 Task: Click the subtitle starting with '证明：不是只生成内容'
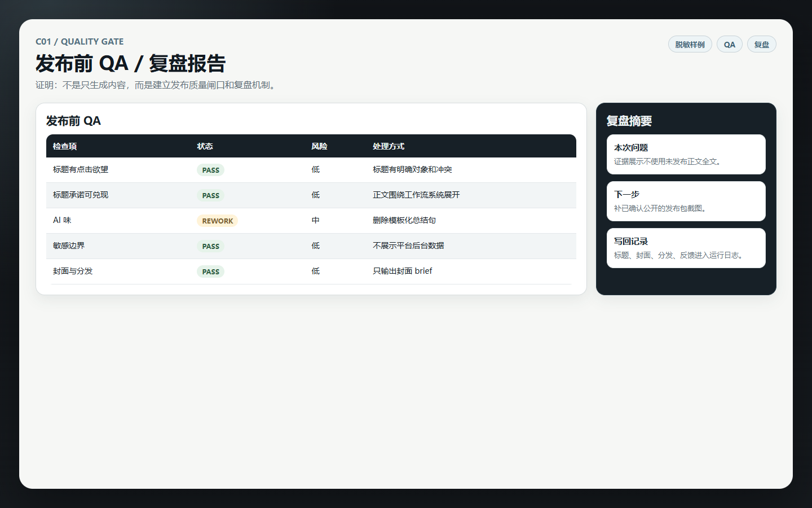157,85
